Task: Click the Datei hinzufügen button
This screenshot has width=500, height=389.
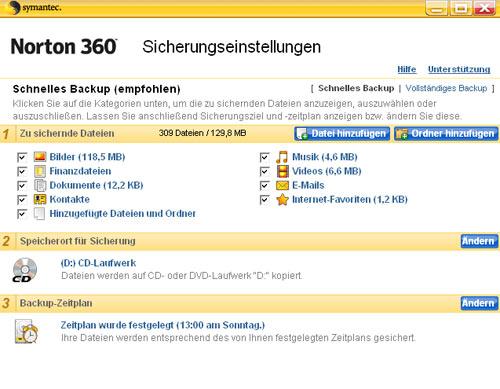Action: pos(342,134)
